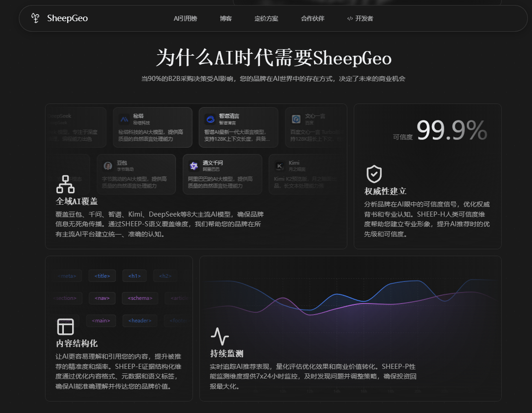532x413 pixels.
Task: Click the Kimi K logo icon
Action: click(x=280, y=166)
